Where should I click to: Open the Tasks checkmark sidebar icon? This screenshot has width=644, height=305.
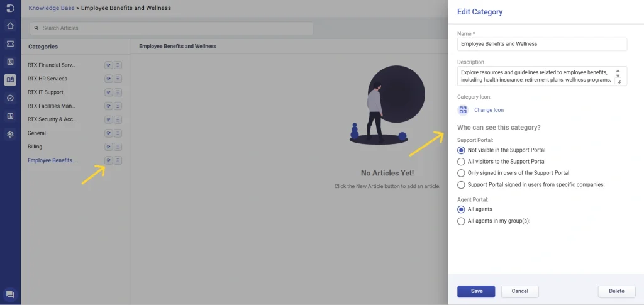(10, 98)
